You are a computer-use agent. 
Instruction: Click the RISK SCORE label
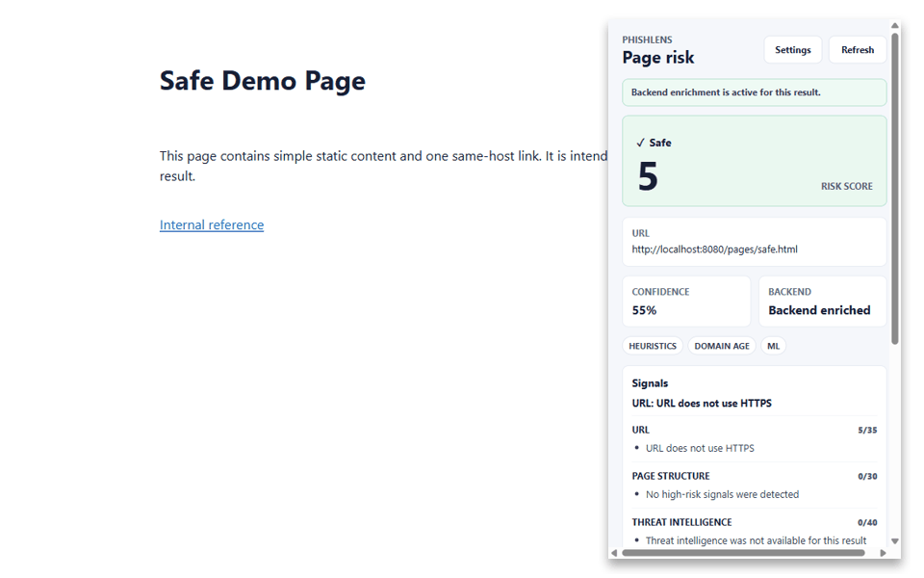click(847, 186)
